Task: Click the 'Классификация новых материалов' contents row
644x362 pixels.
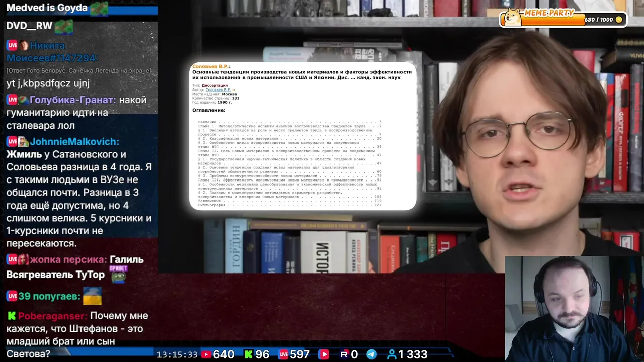Action: [x=290, y=138]
